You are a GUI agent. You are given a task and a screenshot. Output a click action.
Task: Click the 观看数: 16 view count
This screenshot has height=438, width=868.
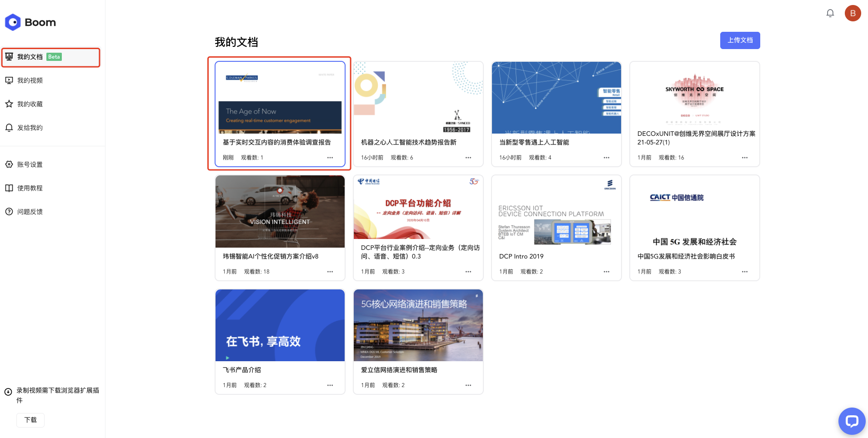[x=672, y=158]
